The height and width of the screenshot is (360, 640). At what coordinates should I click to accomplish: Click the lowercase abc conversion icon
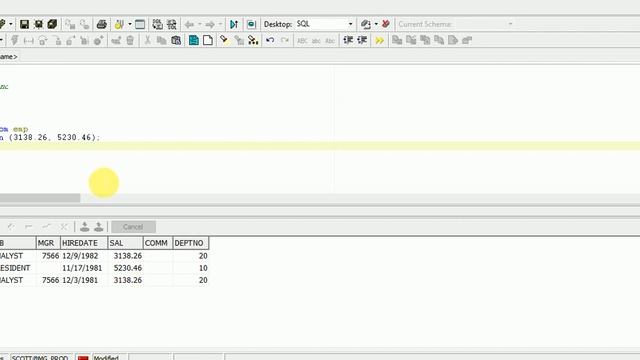[x=316, y=40]
